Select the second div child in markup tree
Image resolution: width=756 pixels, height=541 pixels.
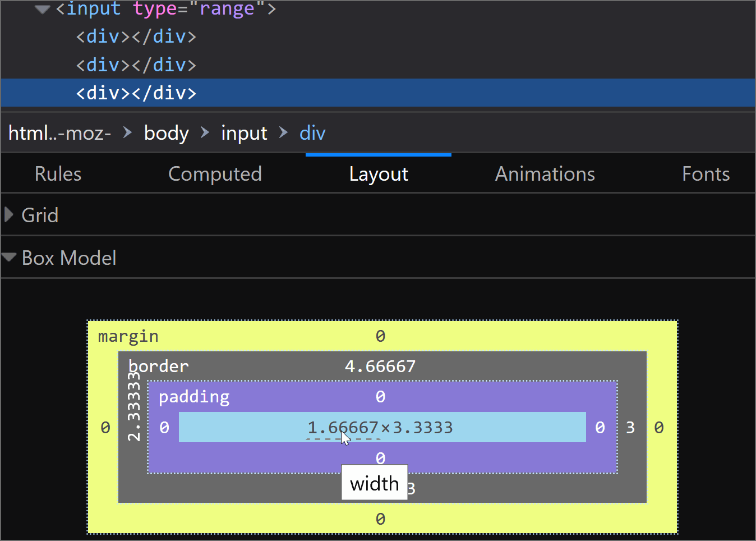point(136,65)
